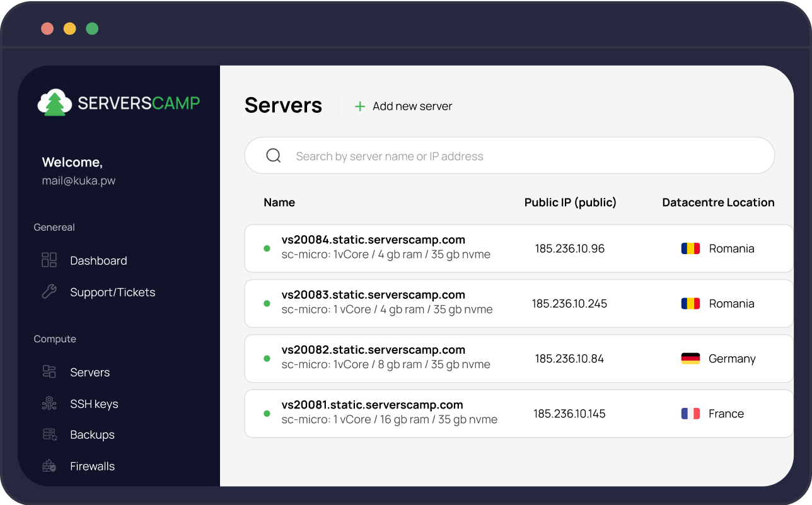Click the France flag icon
812x505 pixels.
click(690, 414)
